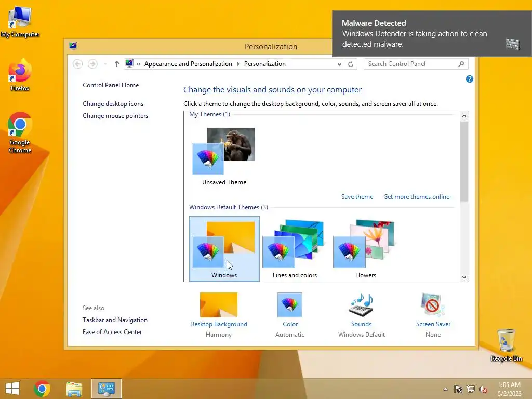Open the blue Help icon

point(470,79)
